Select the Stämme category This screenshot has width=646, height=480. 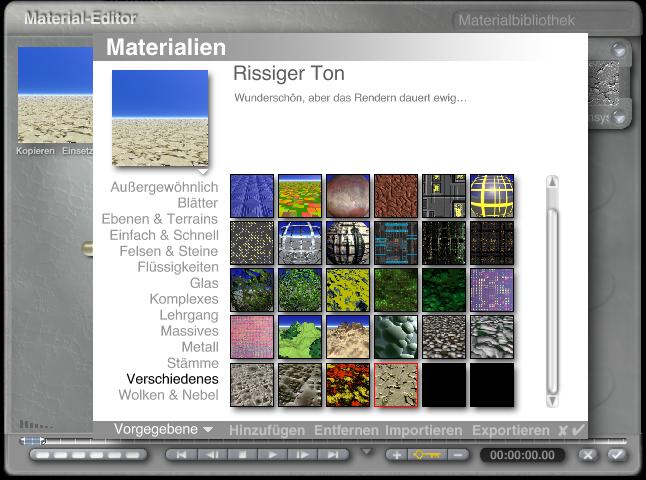(192, 363)
